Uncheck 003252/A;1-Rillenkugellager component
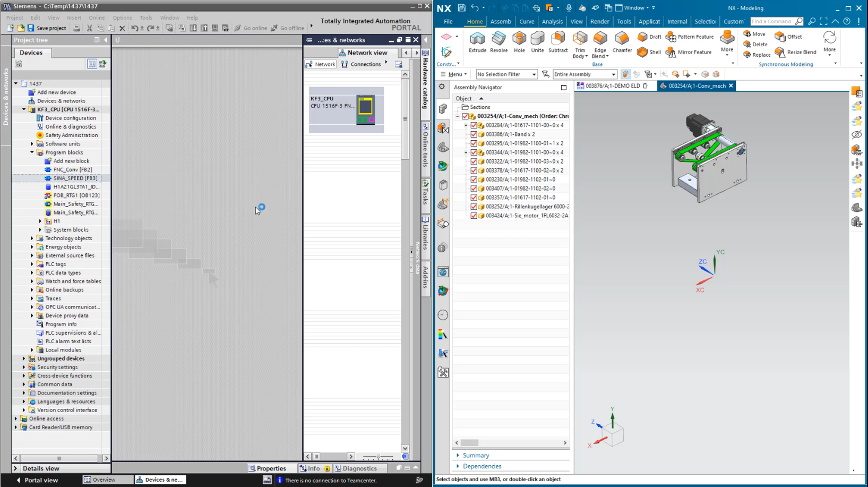The image size is (868, 487). pyautogui.click(x=474, y=207)
